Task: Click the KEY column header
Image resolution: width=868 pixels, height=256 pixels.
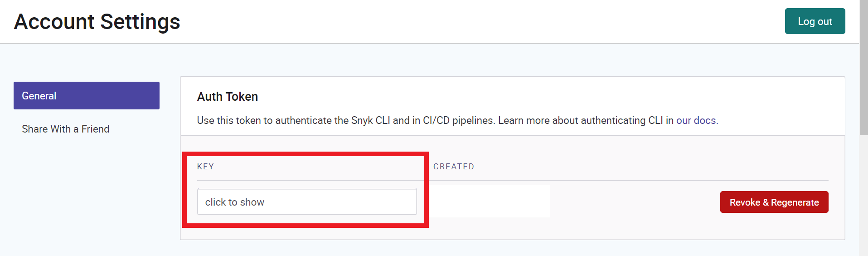Action: coord(205,167)
